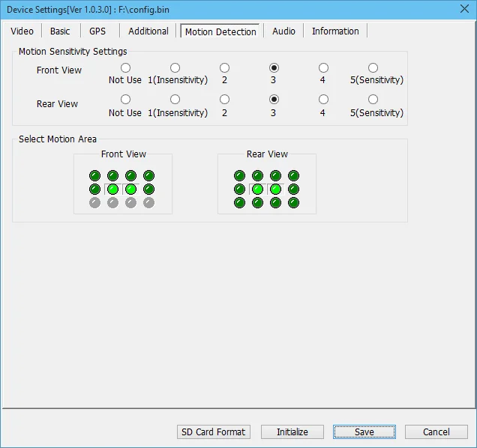Viewport: 477px width, 448px height.
Task: Toggle Rear View middle row fourth motion cell
Action: [293, 189]
